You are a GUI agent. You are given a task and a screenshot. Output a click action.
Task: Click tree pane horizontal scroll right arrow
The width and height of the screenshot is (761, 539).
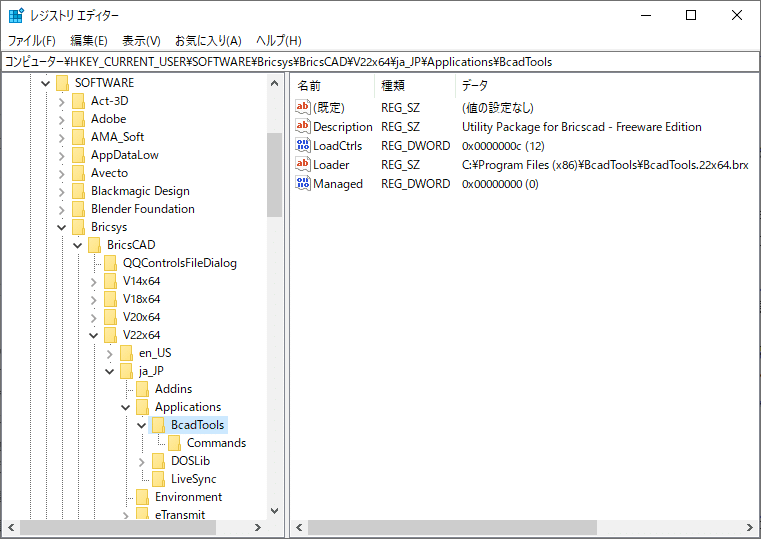tap(258, 527)
